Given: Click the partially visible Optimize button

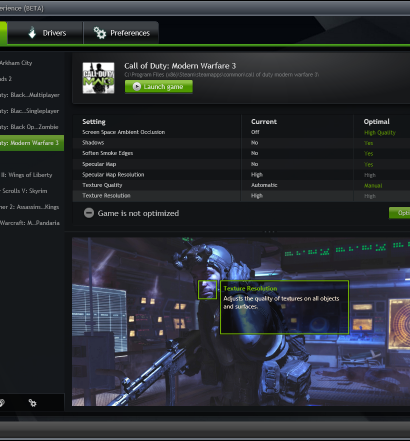Looking at the screenshot, I should coord(399,213).
